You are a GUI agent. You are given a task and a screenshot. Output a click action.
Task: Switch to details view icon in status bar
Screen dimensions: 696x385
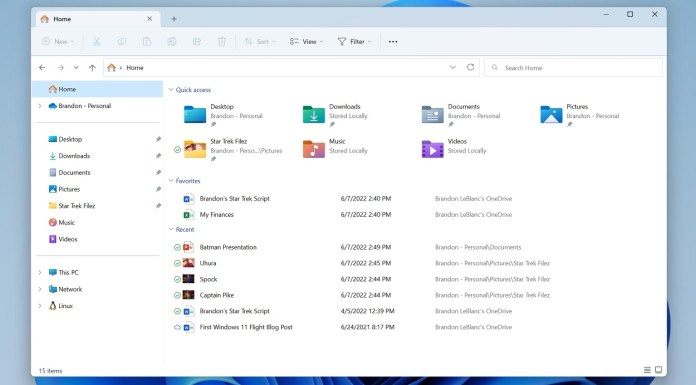point(647,370)
